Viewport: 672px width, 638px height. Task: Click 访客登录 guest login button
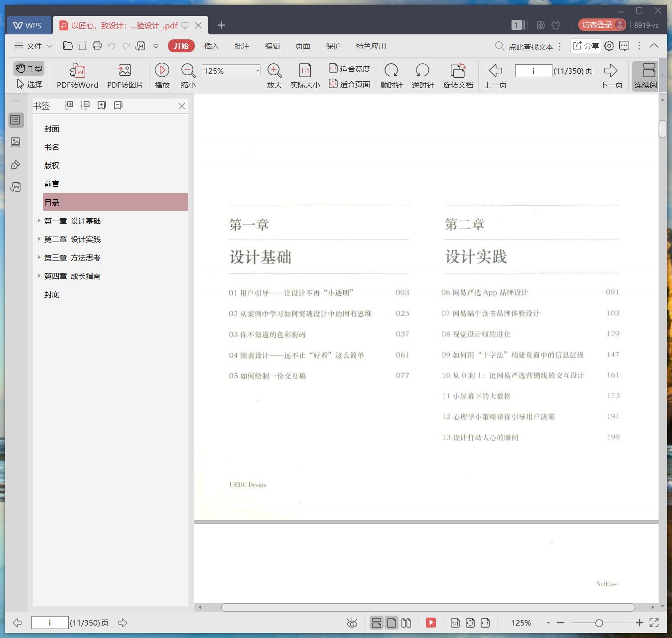(x=602, y=24)
